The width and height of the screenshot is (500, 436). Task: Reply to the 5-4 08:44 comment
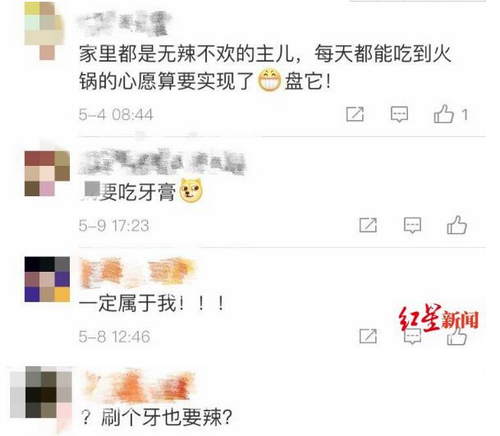399,114
